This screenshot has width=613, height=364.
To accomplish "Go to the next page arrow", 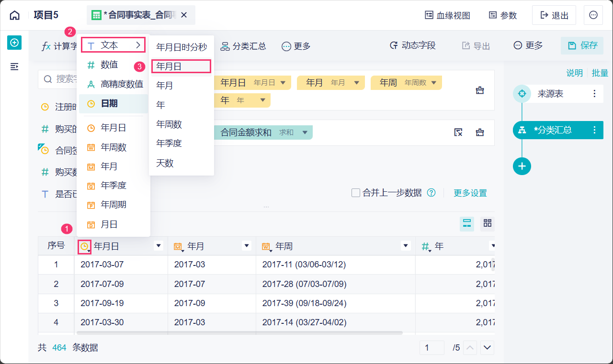I will 488,348.
